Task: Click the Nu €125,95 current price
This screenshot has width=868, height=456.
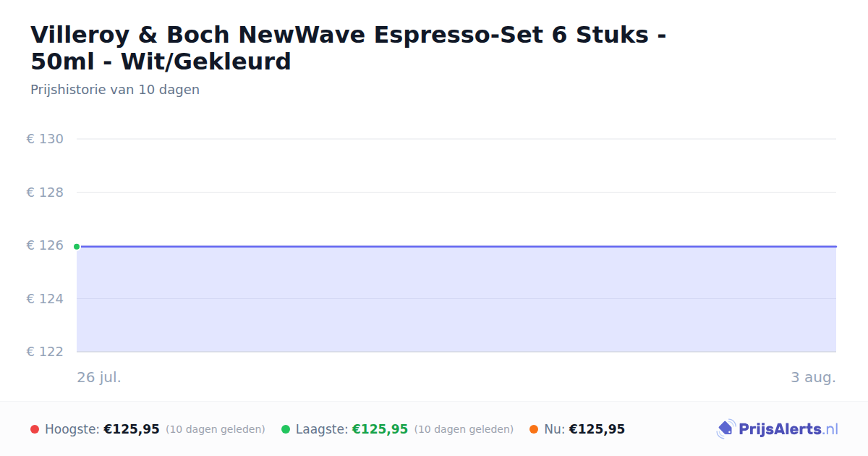Action: pyautogui.click(x=597, y=429)
